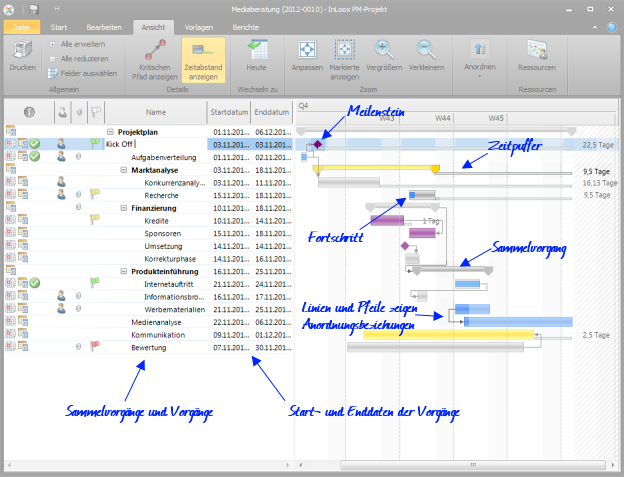Click the green flag on Kick Off
Image resolution: width=624 pixels, height=477 pixels.
(x=95, y=143)
